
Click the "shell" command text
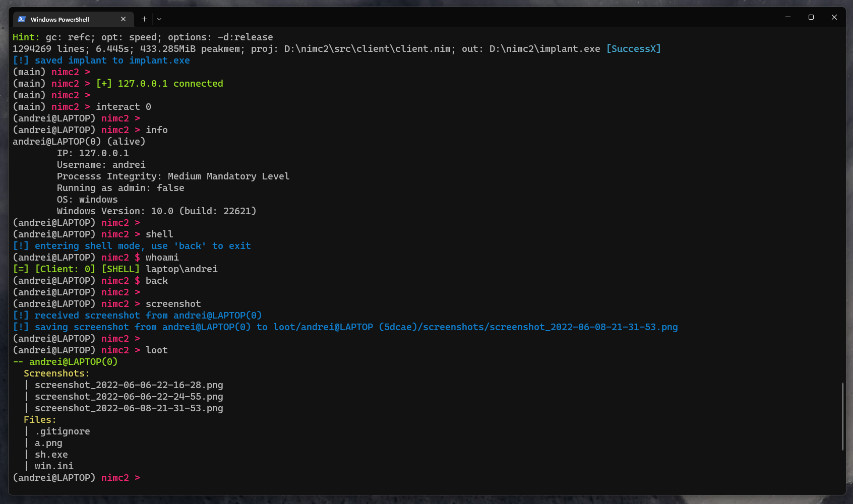pyautogui.click(x=159, y=234)
